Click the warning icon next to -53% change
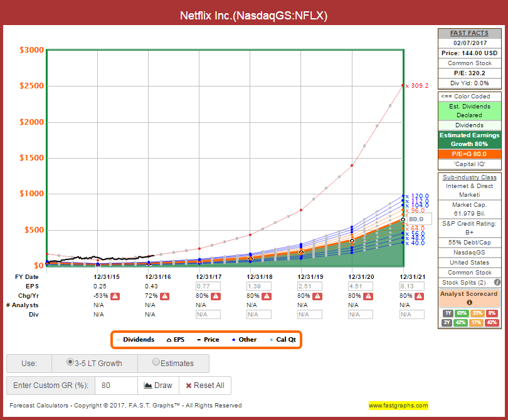This screenshot has width=508, height=420. (x=115, y=296)
